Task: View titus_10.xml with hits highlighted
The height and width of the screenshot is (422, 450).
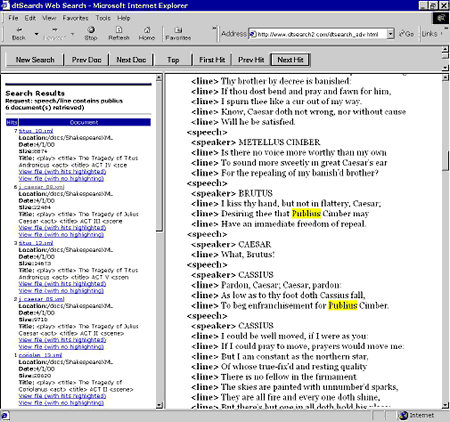Action: click(62, 172)
